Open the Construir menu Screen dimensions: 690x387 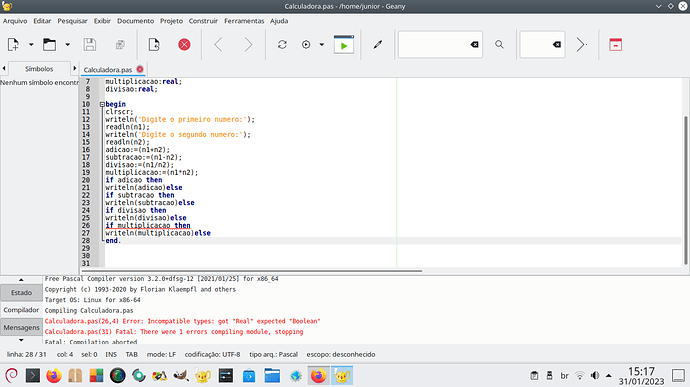(x=203, y=21)
